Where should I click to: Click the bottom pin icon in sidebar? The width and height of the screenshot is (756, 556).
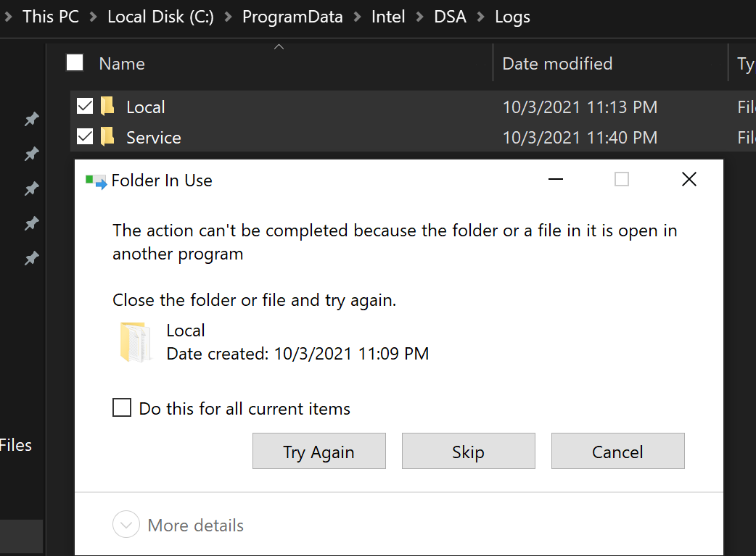click(x=32, y=258)
